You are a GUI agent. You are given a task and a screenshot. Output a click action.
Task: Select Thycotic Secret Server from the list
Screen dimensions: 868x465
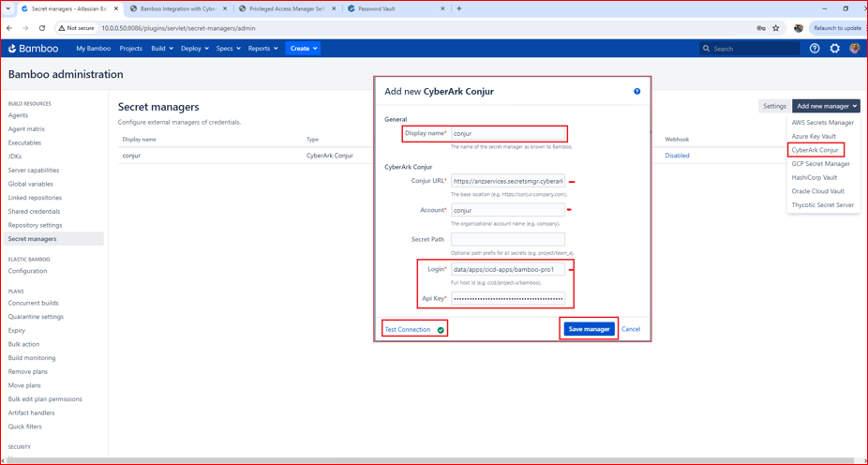pos(823,204)
